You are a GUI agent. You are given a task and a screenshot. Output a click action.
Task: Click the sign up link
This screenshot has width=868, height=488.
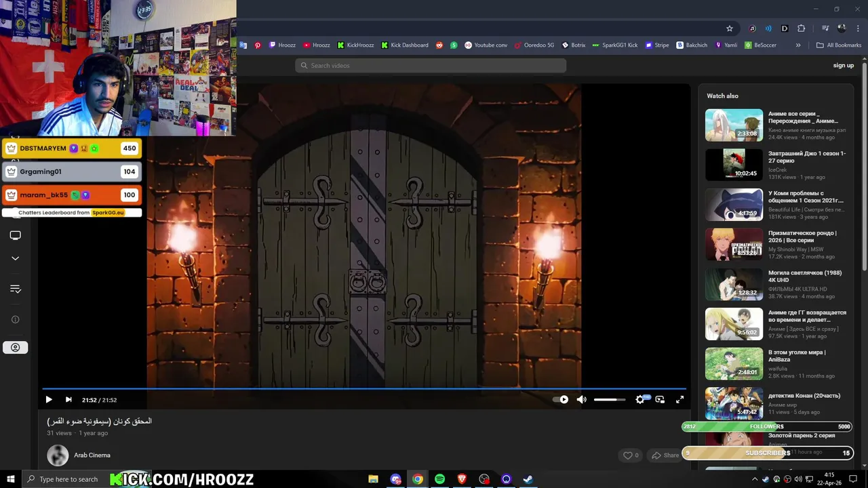(844, 66)
